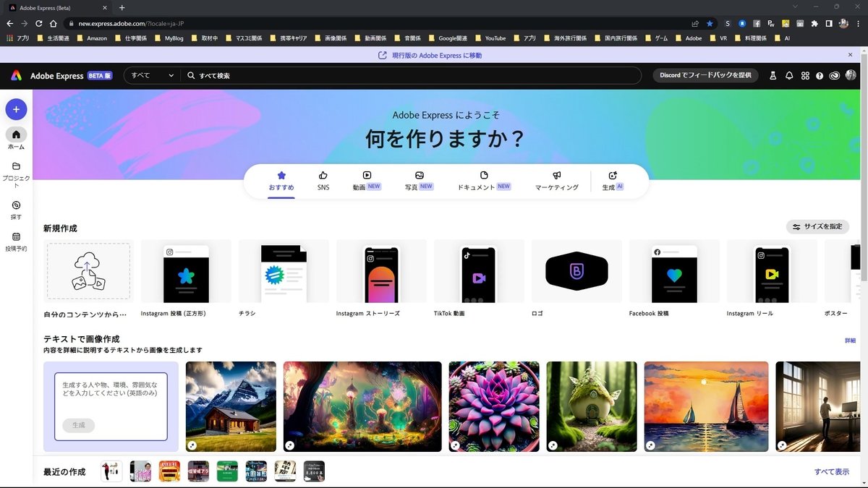
Task: Select the 生成 AI tab
Action: (x=613, y=181)
